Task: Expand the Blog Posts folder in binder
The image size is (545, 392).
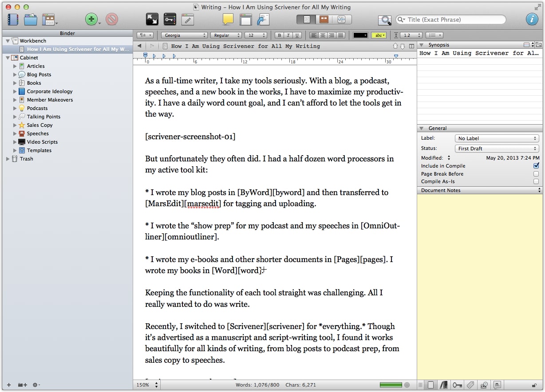Action: [x=15, y=74]
